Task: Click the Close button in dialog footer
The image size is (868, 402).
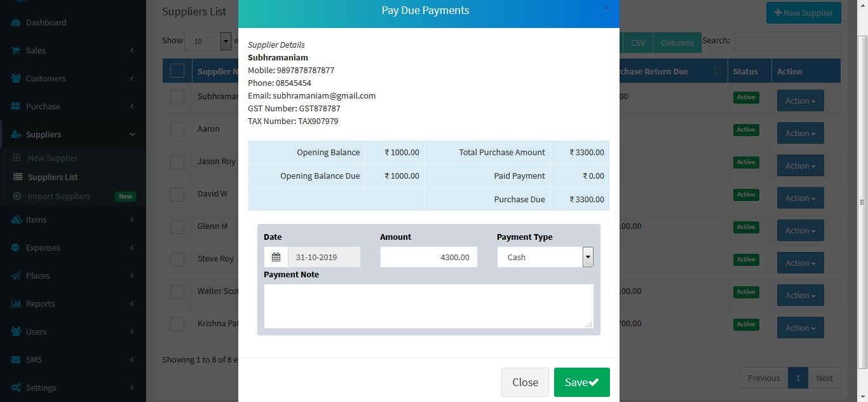Action: (x=525, y=382)
